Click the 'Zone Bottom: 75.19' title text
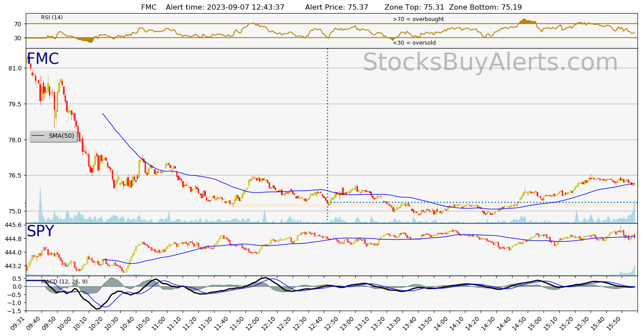 [x=485, y=7]
